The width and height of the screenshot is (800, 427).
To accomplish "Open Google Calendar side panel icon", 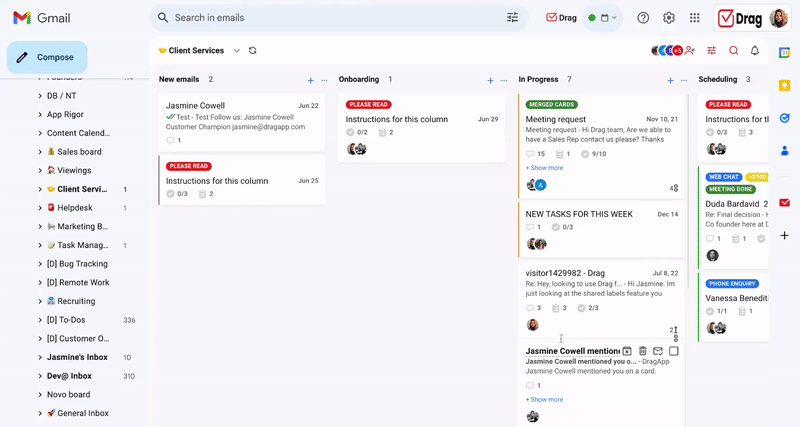I will click(x=784, y=53).
